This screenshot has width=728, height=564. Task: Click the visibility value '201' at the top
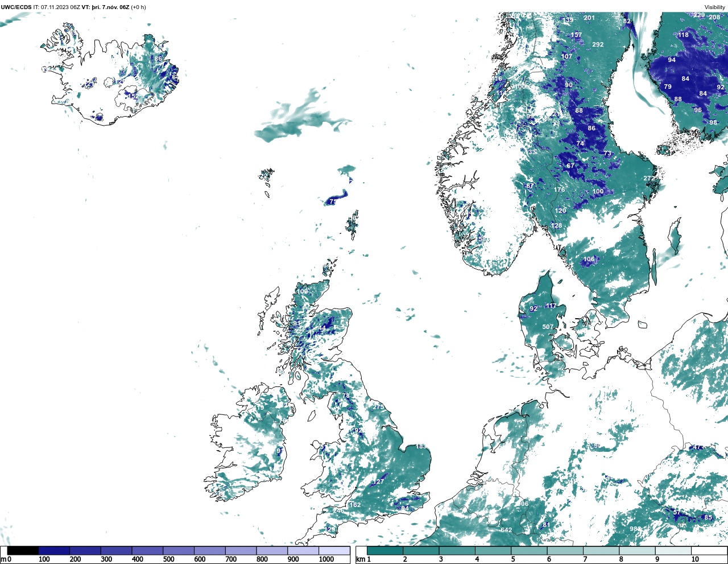tap(589, 18)
